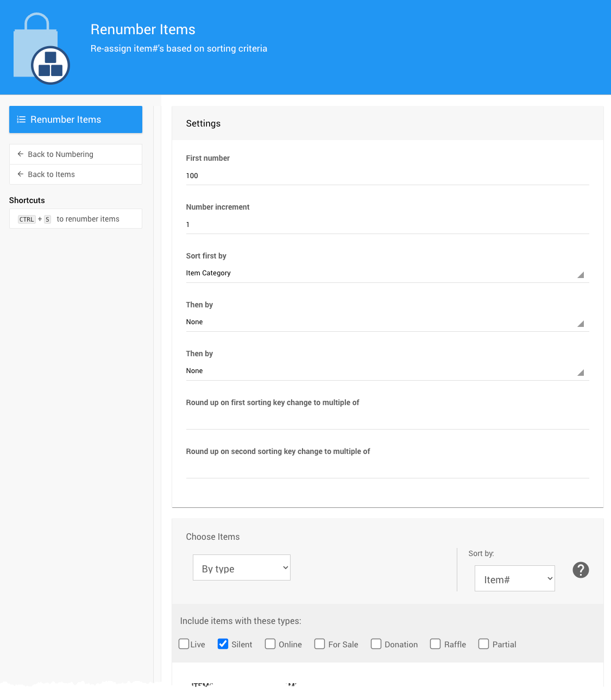Click the Number increment field
Screen dimensions: 611x700
point(387,225)
